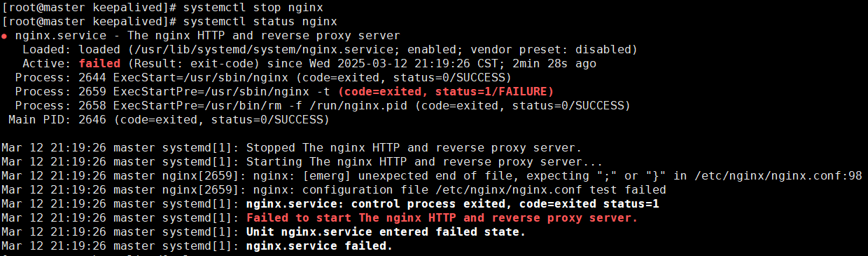The width and height of the screenshot is (868, 256).
Task: Click 'Unit nginx.service entered failed state.' line
Action: tap(386, 231)
